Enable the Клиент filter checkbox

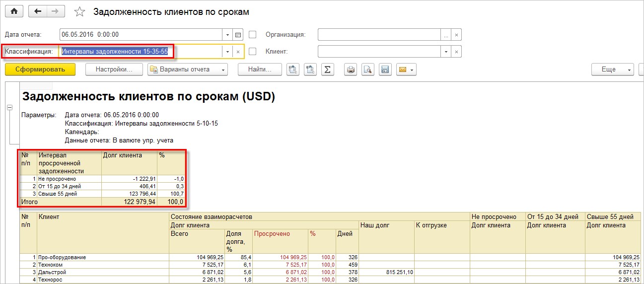253,51
